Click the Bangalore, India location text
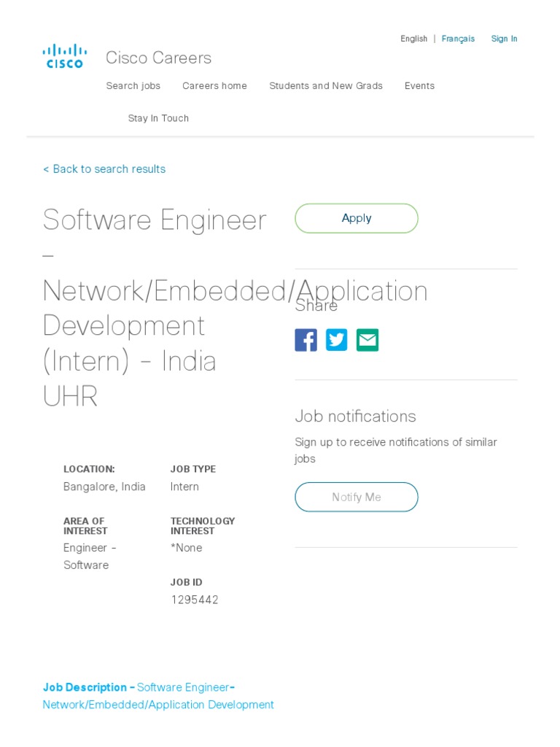This screenshot has width=560, height=747. click(x=104, y=487)
